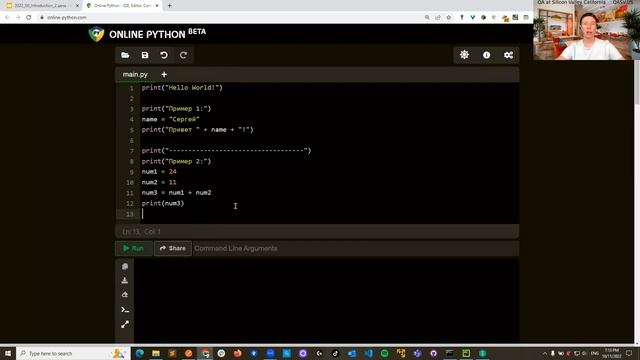This screenshot has height=360, width=640.
Task: Switch to the main.py tab
Action: pos(135,75)
